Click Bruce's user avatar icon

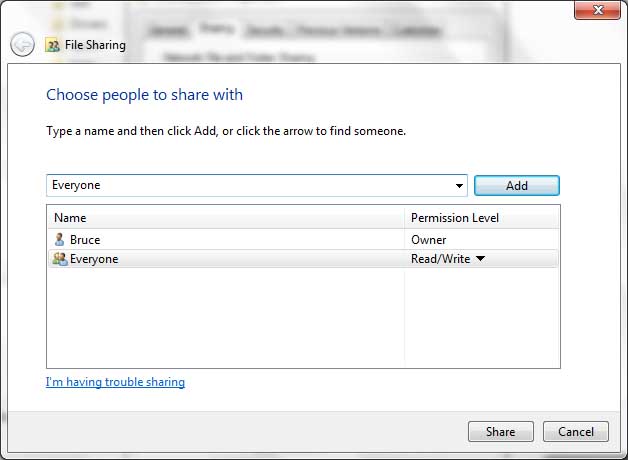coord(59,240)
